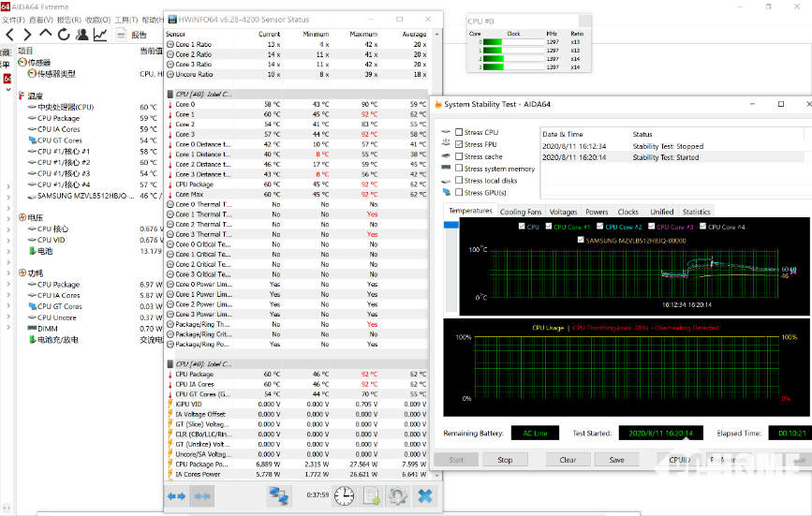The width and height of the screenshot is (812, 516).
Task: Enable the Stress cache checkbox
Action: pos(459,156)
